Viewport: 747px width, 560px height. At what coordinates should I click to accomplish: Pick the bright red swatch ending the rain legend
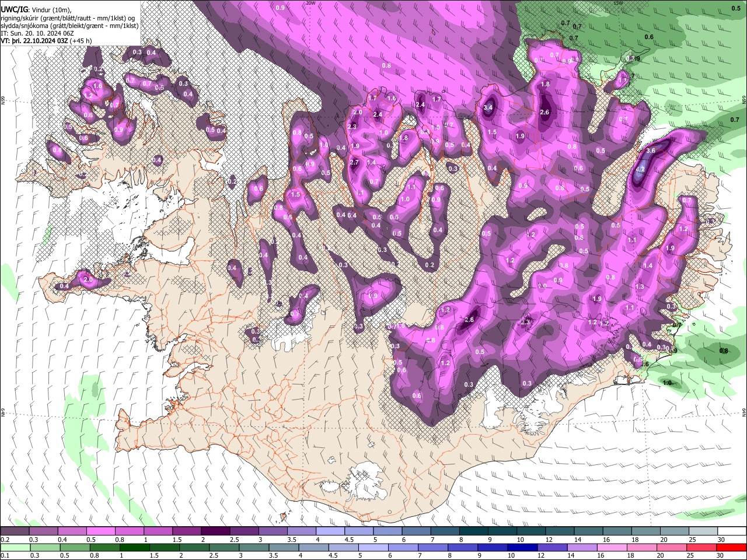[x=731, y=547]
